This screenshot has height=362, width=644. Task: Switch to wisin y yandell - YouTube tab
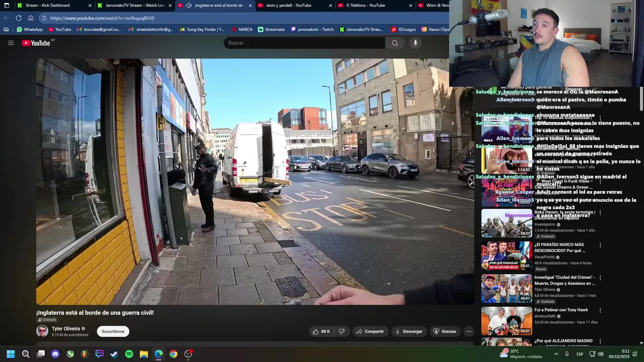pos(295,6)
